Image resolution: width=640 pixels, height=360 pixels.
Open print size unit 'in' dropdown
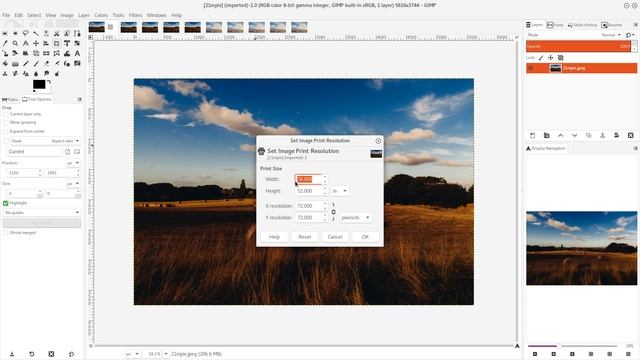coord(339,191)
